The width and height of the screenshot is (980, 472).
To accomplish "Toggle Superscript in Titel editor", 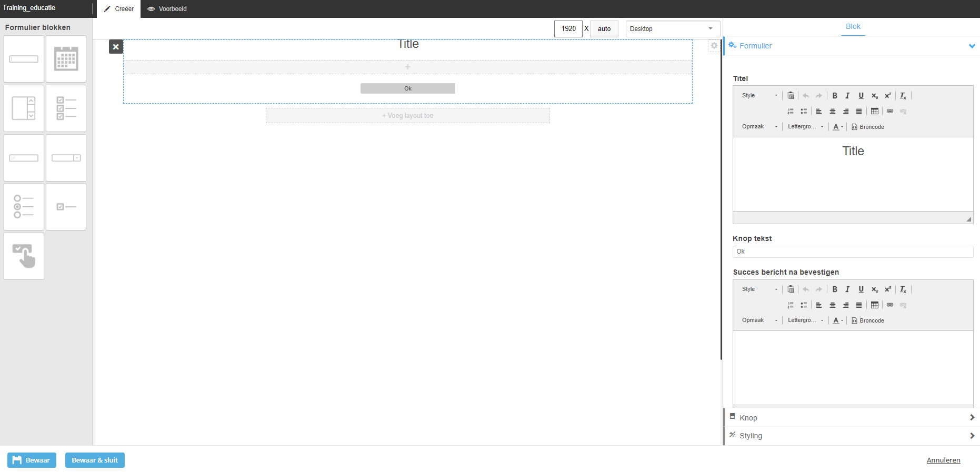I will [888, 96].
